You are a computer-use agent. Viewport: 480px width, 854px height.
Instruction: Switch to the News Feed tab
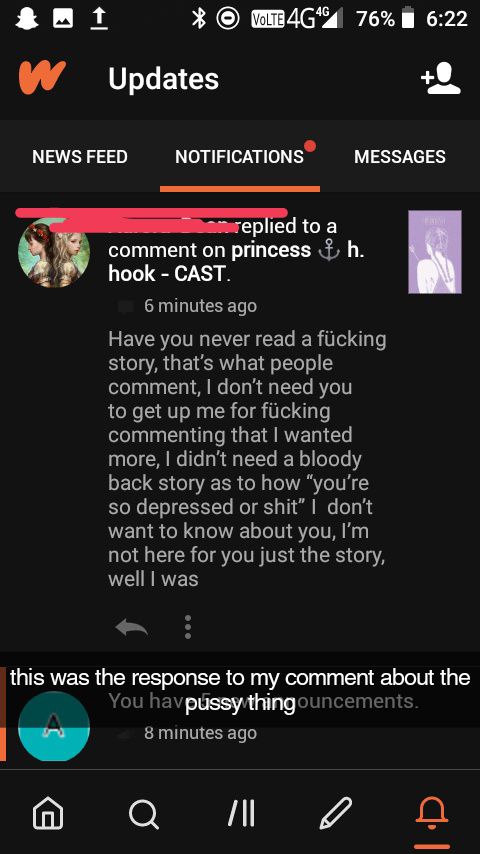(x=80, y=157)
